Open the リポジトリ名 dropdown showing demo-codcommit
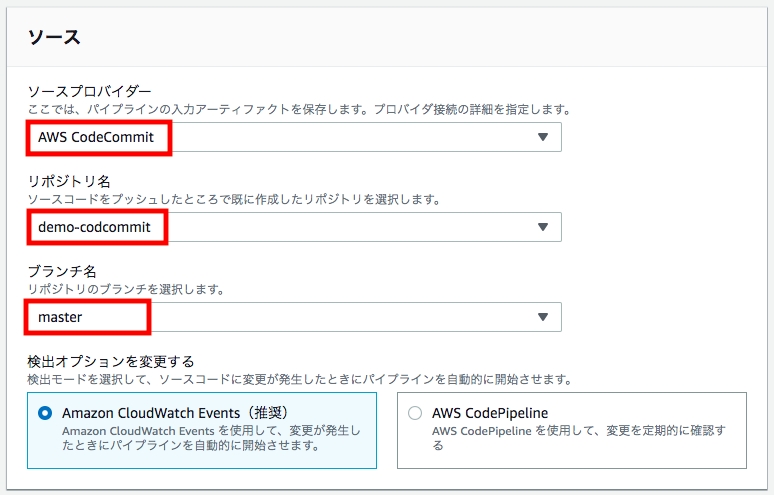 coord(295,227)
